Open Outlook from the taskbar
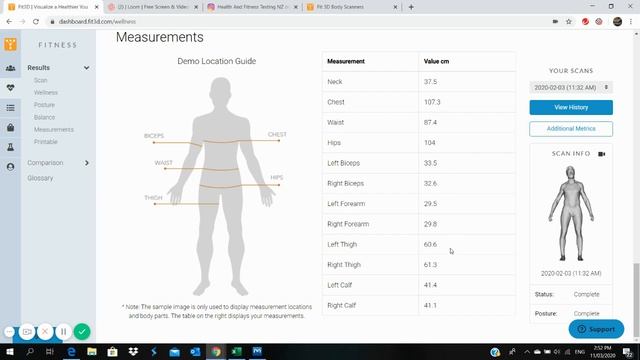Image resolution: width=640 pixels, height=360 pixels. pos(195,351)
